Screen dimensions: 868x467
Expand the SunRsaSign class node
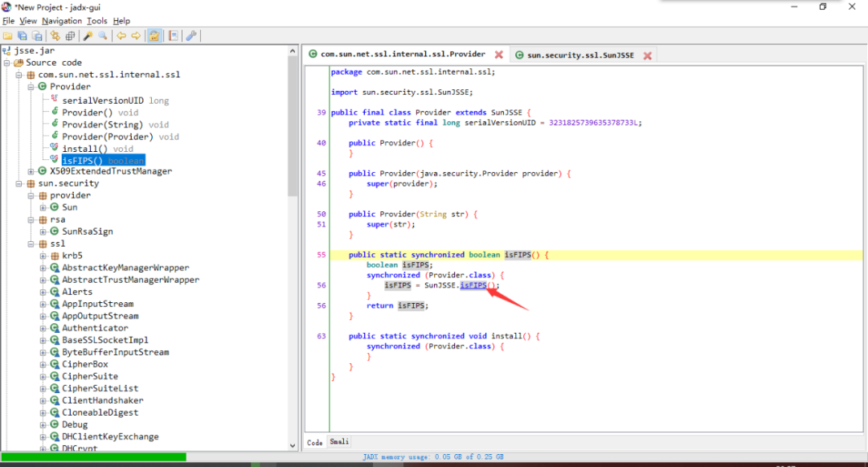(43, 231)
